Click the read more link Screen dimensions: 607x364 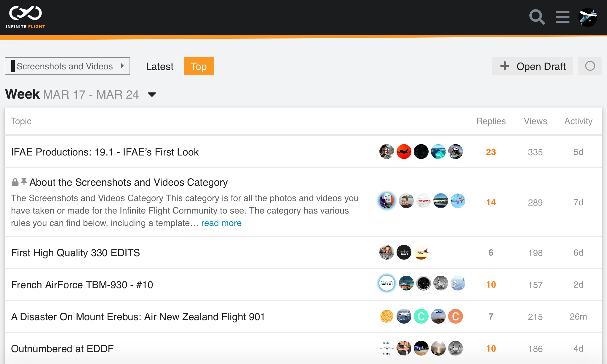pyautogui.click(x=221, y=223)
